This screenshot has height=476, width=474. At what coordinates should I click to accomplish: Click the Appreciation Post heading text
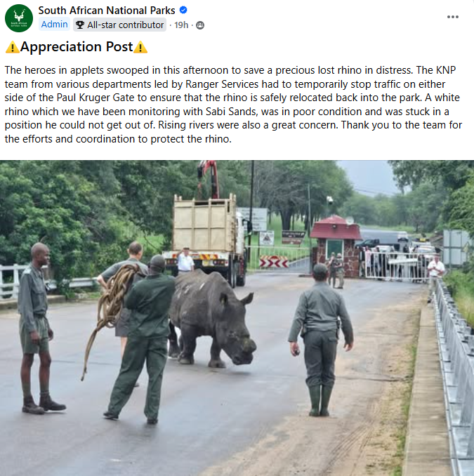[76, 48]
